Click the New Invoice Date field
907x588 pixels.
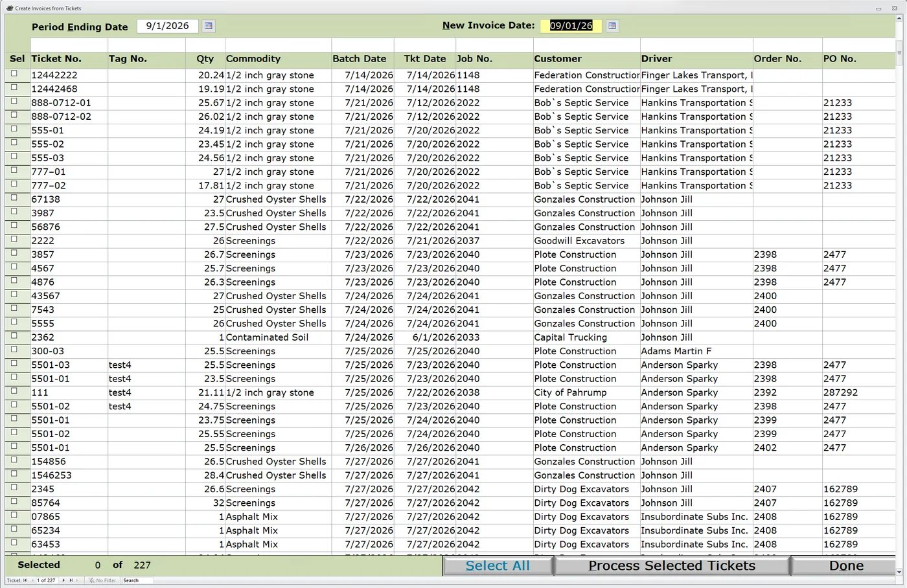[571, 26]
